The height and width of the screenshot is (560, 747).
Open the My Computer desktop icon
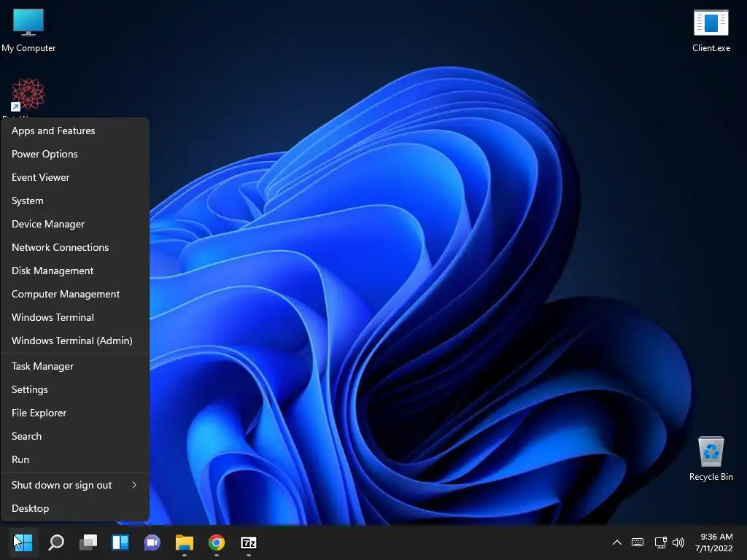[x=28, y=30]
